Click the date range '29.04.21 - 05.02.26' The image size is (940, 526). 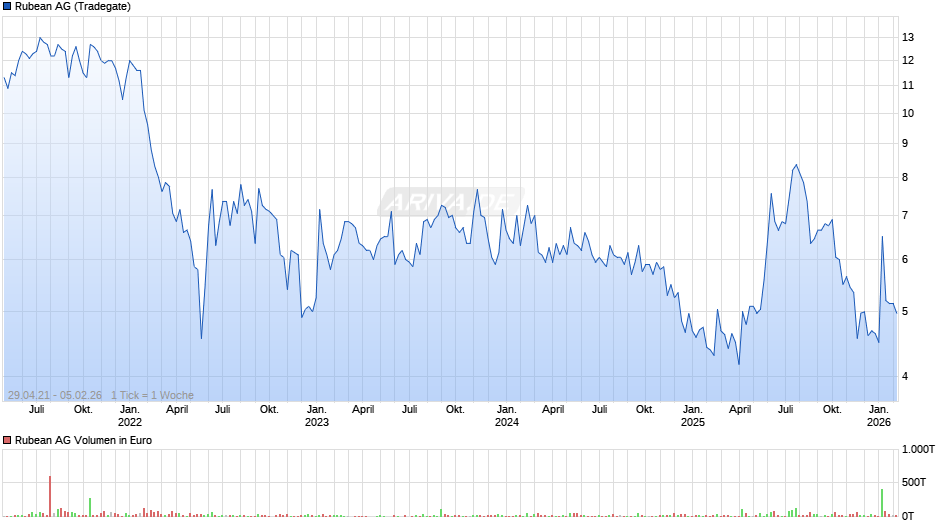55,395
